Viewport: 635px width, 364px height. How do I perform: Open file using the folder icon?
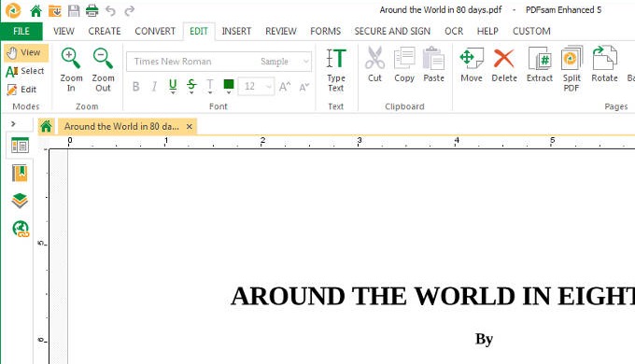click(x=55, y=11)
